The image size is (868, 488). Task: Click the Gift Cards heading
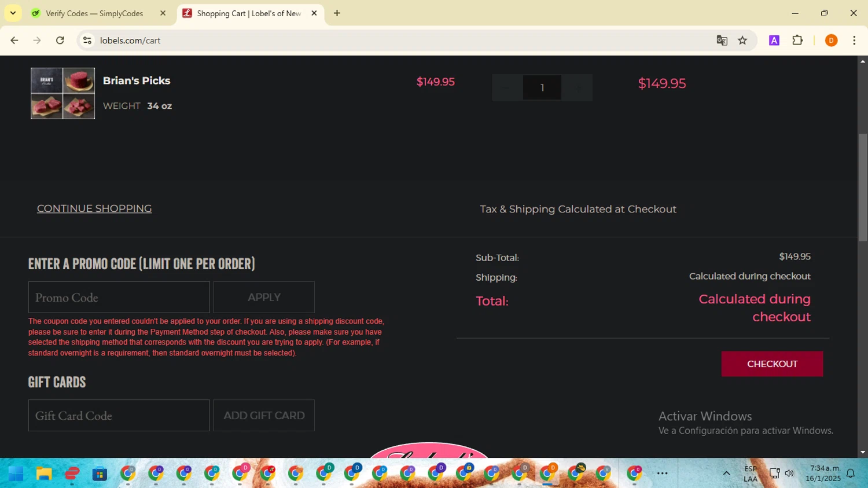click(x=57, y=382)
